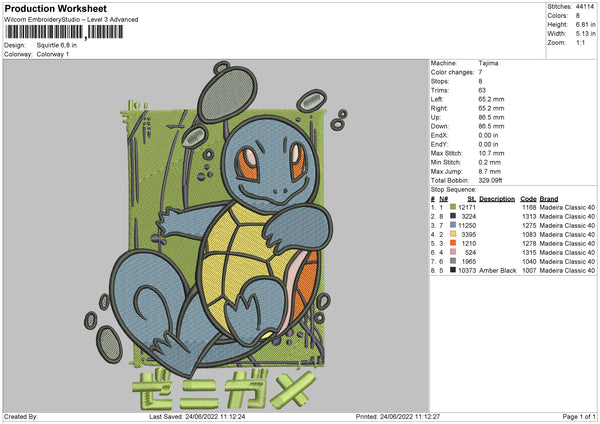This screenshot has height=424, width=600.
Task: Select stitch count '3395' in row 4
Action: pyautogui.click(x=469, y=235)
